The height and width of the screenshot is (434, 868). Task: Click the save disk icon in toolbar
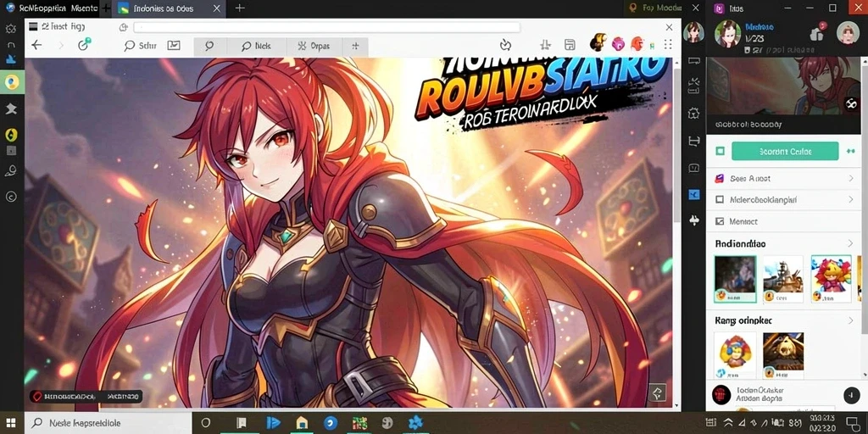pyautogui.click(x=569, y=45)
